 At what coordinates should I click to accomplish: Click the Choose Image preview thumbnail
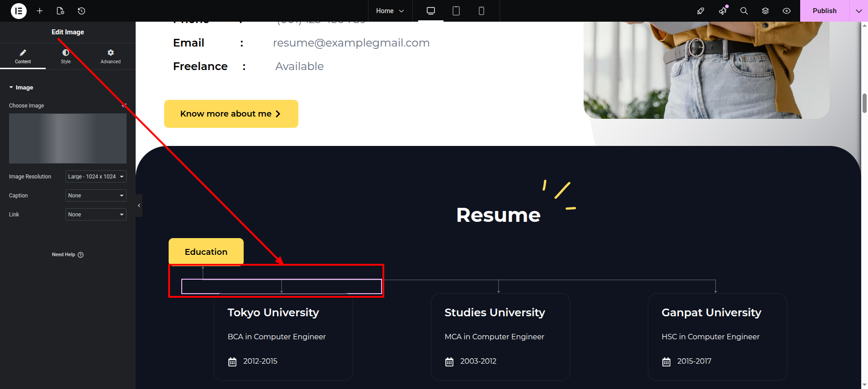(68, 138)
